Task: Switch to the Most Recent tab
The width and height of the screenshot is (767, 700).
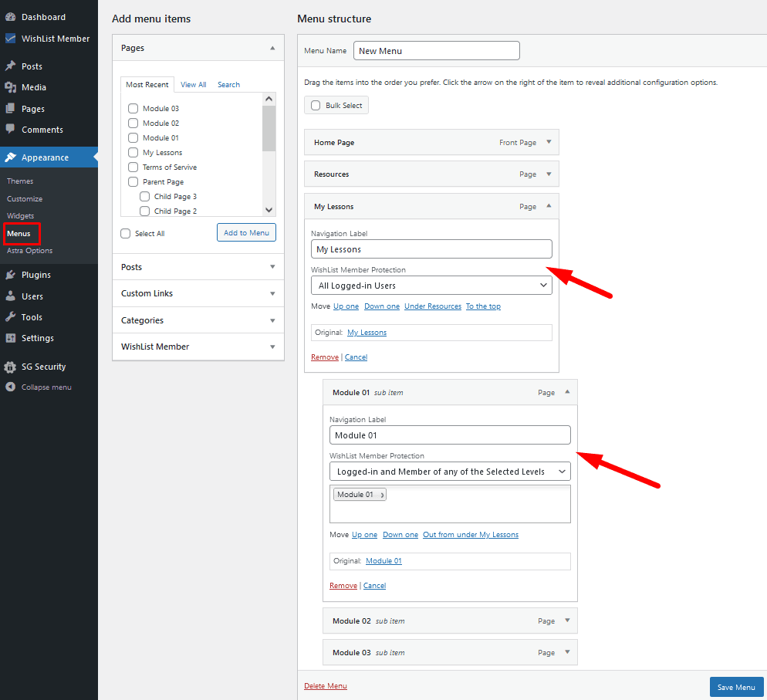Action: click(147, 85)
